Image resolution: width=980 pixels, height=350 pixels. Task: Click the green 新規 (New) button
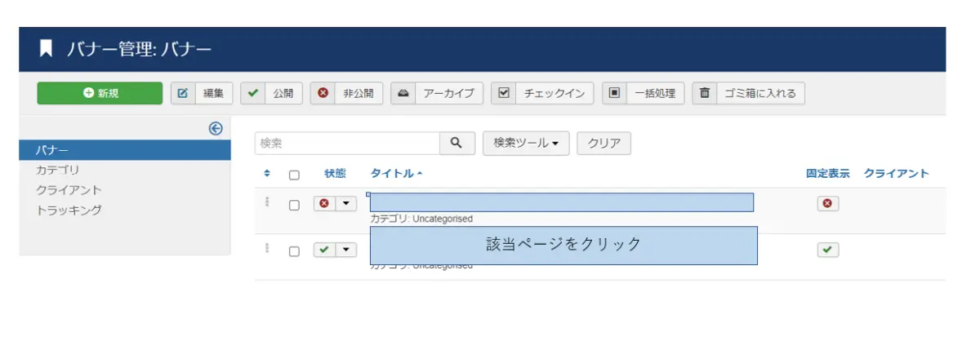coord(100,93)
